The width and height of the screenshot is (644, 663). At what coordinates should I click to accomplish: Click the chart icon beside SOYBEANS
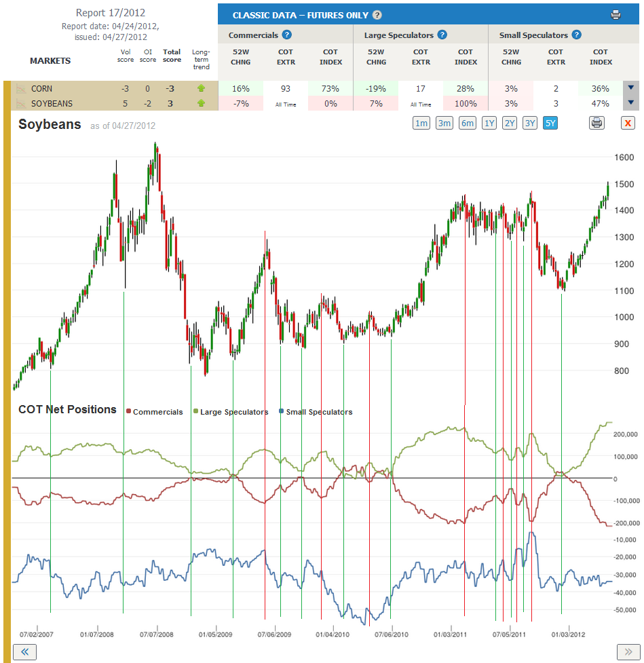21,104
